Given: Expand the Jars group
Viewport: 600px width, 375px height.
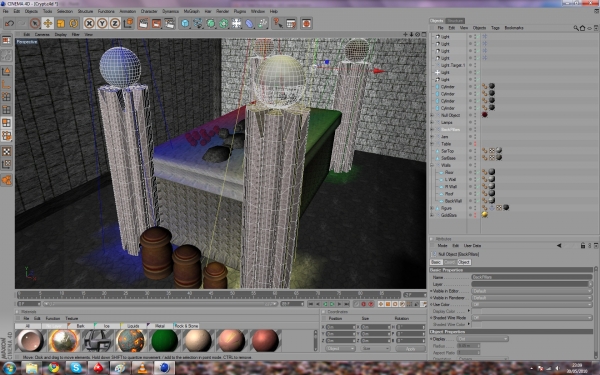Looking at the screenshot, I should click(x=432, y=137).
